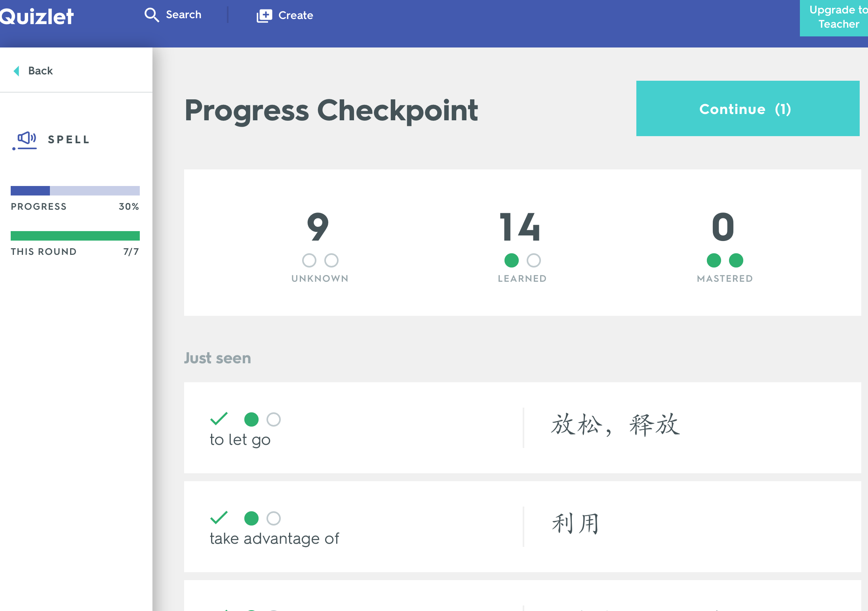Click the Create plus-card icon
The height and width of the screenshot is (611, 868).
(x=264, y=15)
